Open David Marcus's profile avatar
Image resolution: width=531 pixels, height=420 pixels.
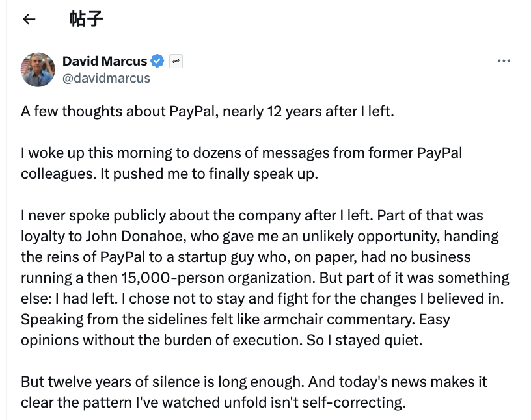pos(38,70)
